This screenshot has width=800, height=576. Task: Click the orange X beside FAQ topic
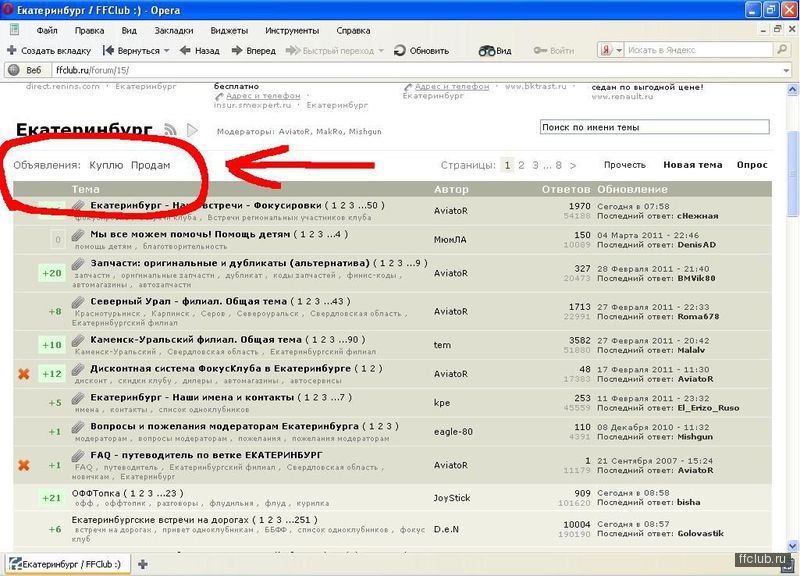point(23,465)
